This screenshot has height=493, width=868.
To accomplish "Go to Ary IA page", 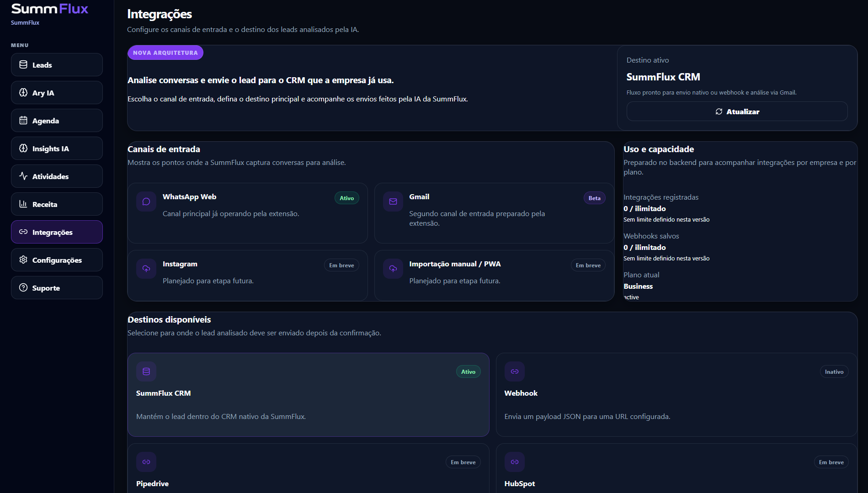I will (x=57, y=93).
